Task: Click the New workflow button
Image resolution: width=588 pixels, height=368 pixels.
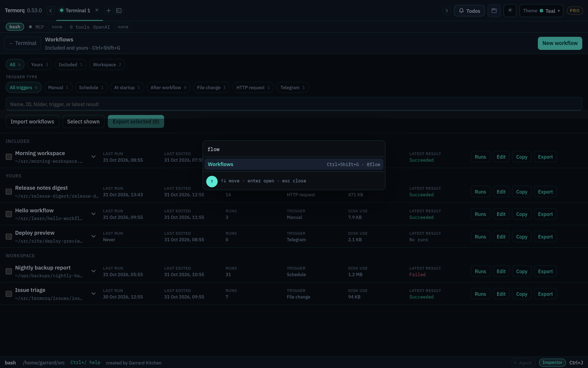Action: pyautogui.click(x=560, y=43)
